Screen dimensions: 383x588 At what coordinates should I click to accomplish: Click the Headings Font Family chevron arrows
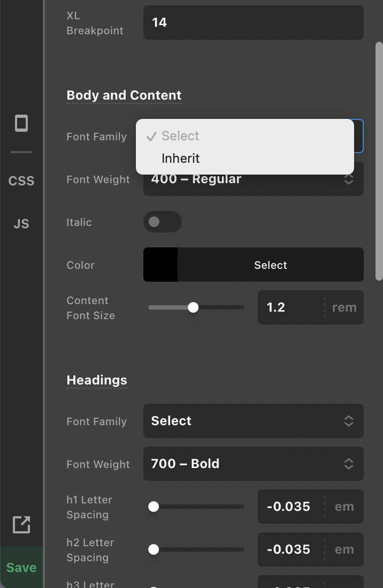[x=349, y=421]
